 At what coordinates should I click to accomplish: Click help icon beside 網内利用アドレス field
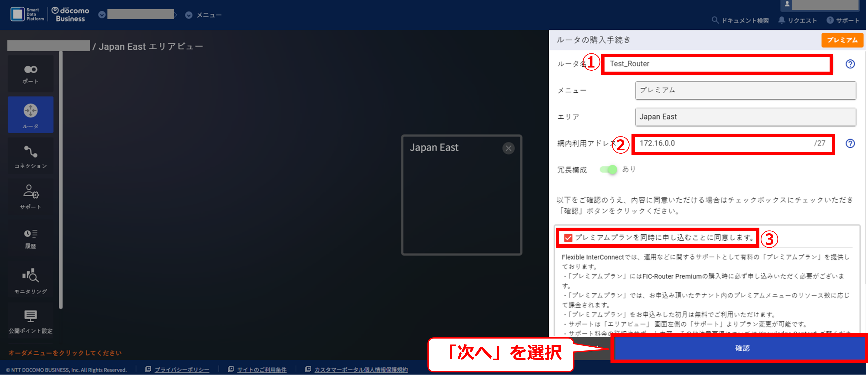[x=850, y=144]
